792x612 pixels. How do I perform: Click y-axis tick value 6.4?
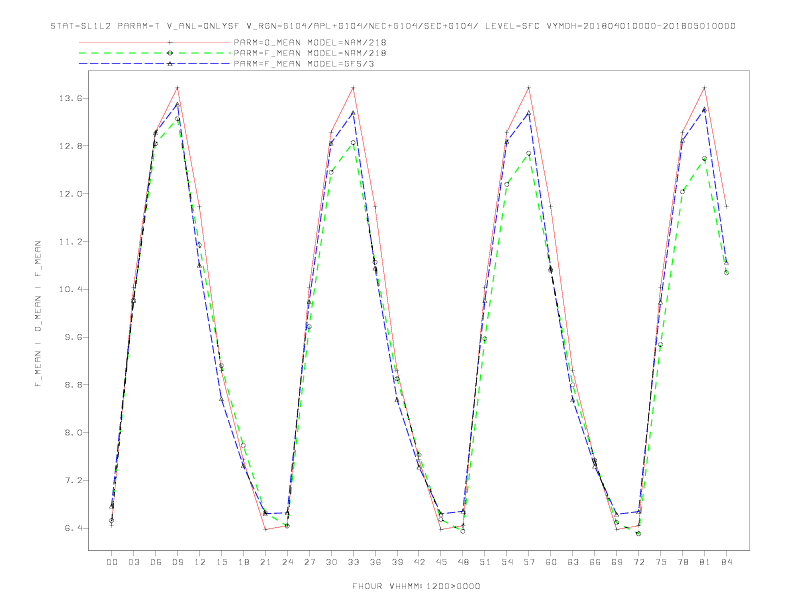click(x=73, y=528)
